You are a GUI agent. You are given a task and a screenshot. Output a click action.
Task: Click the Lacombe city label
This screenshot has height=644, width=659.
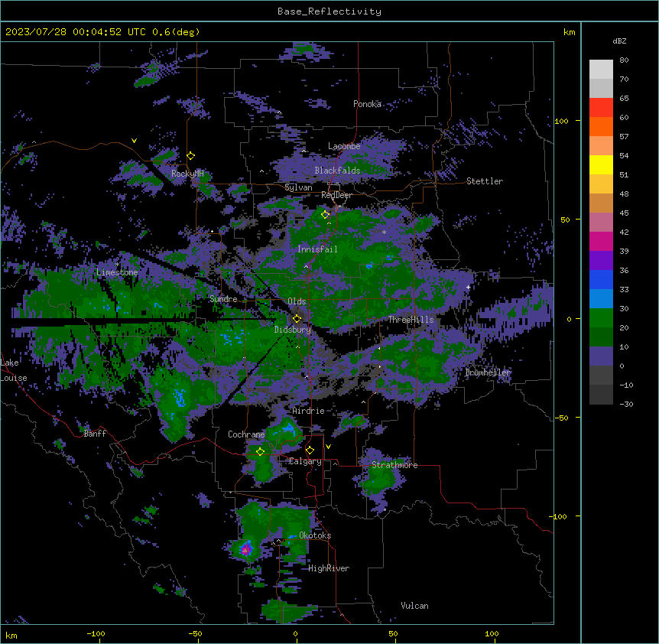pyautogui.click(x=344, y=146)
